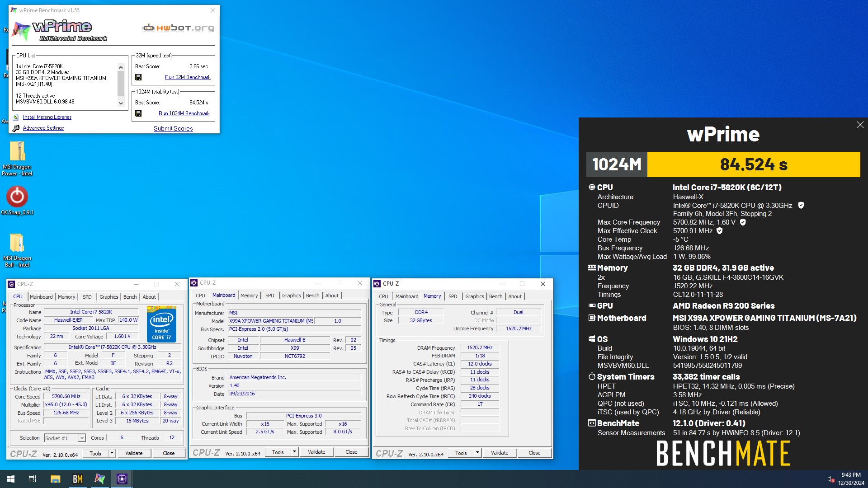
Task: Click the BIOS Version 1.40 field
Action: click(294, 385)
